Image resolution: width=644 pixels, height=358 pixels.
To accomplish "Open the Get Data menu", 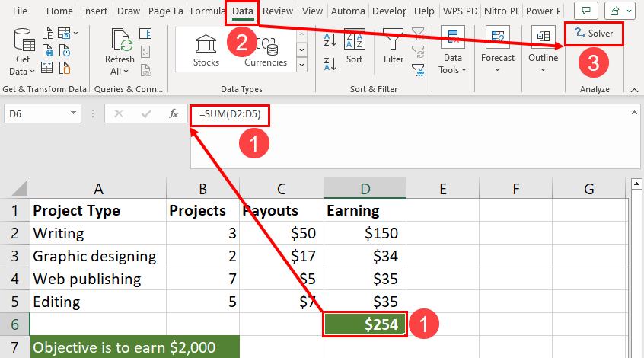I will pyautogui.click(x=23, y=53).
